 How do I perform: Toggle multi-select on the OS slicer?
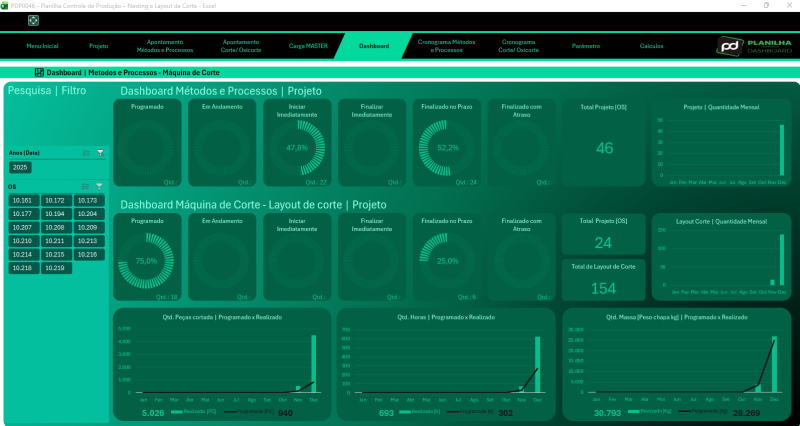click(86, 186)
